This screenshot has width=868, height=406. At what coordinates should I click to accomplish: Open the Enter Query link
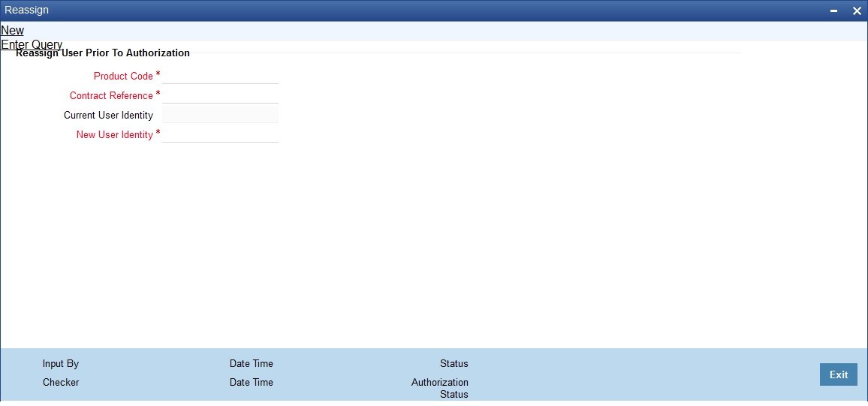click(32, 45)
